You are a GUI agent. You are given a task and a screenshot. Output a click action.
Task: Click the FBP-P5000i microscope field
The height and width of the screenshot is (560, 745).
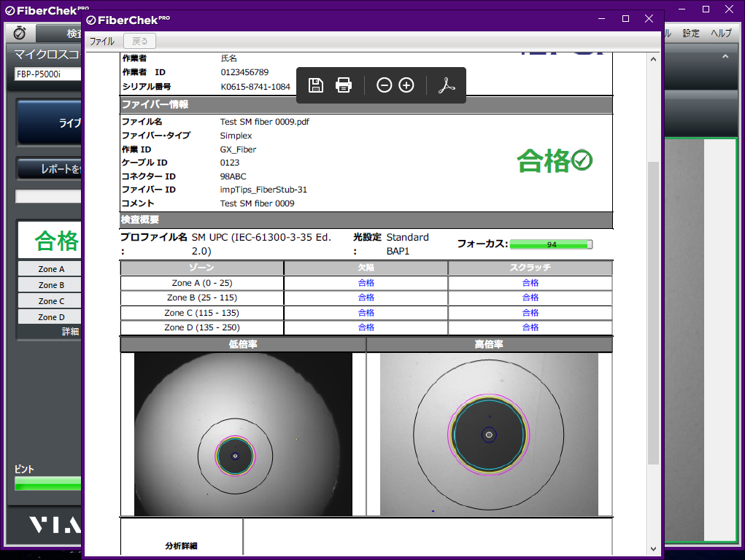(48, 74)
